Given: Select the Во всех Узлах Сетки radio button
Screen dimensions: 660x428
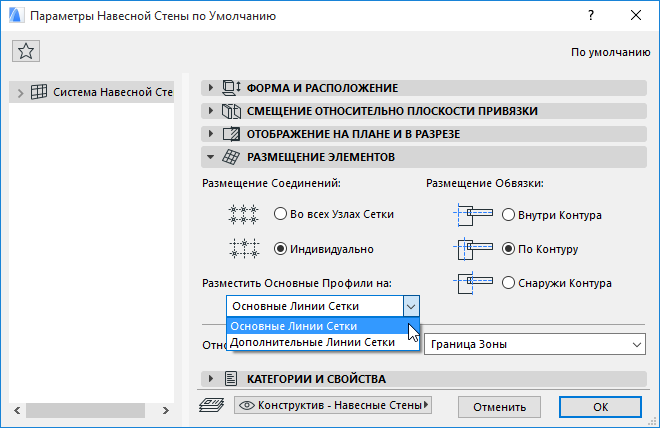Looking at the screenshot, I should tap(281, 214).
